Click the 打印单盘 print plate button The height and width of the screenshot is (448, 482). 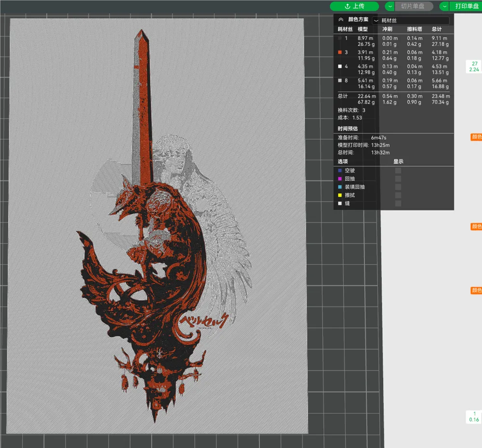[x=466, y=6]
